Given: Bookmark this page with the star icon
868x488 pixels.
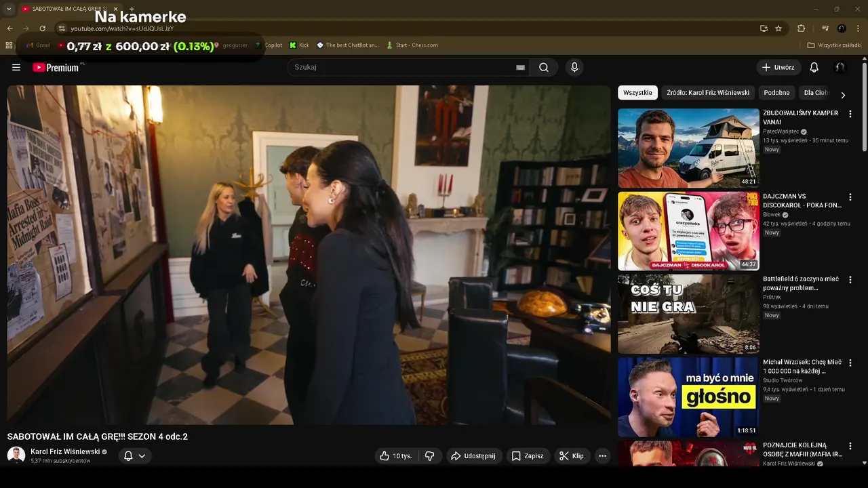Looking at the screenshot, I should tap(778, 28).
